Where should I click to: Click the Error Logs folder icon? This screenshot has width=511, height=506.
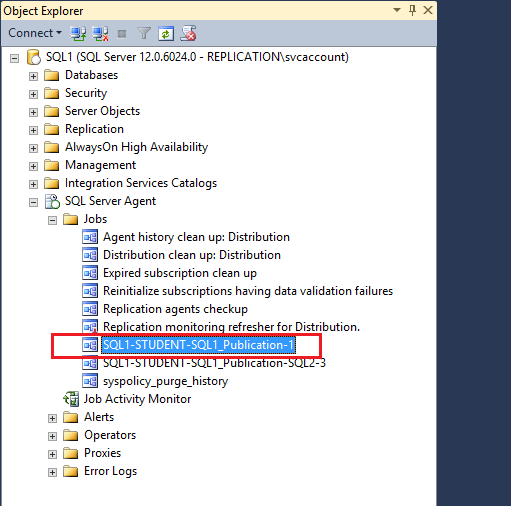pyautogui.click(x=70, y=471)
